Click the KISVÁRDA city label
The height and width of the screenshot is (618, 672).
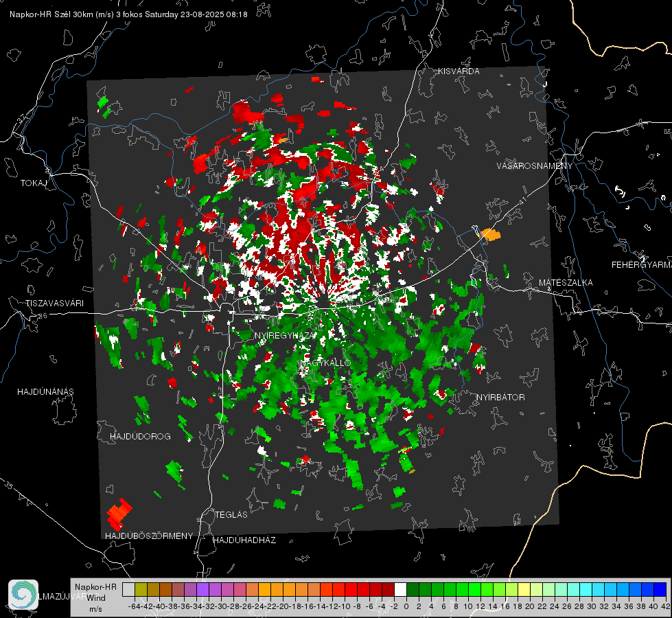(x=459, y=71)
